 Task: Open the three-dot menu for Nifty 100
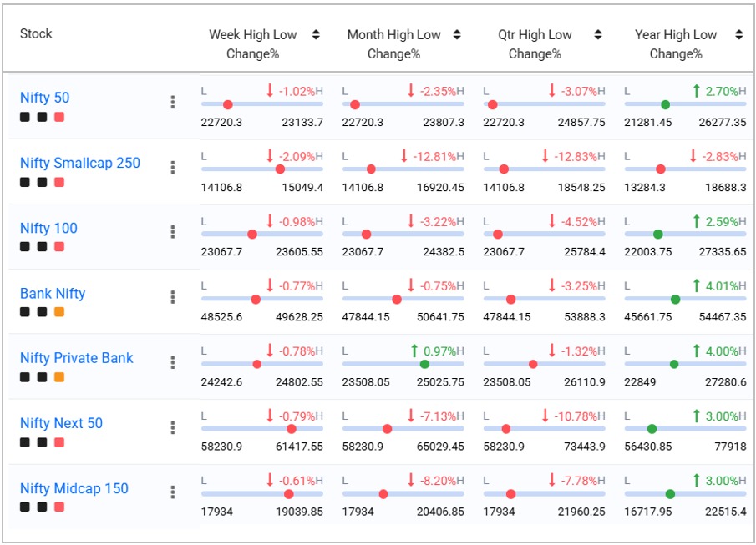click(173, 232)
